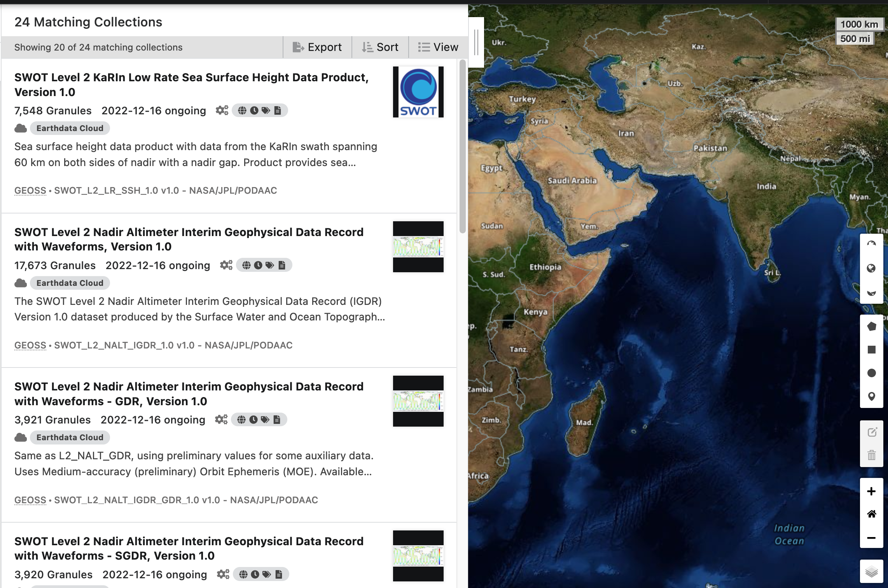888x588 pixels.
Task: Click tag icon on SWOT KaRIn collection
Action: 265,110
